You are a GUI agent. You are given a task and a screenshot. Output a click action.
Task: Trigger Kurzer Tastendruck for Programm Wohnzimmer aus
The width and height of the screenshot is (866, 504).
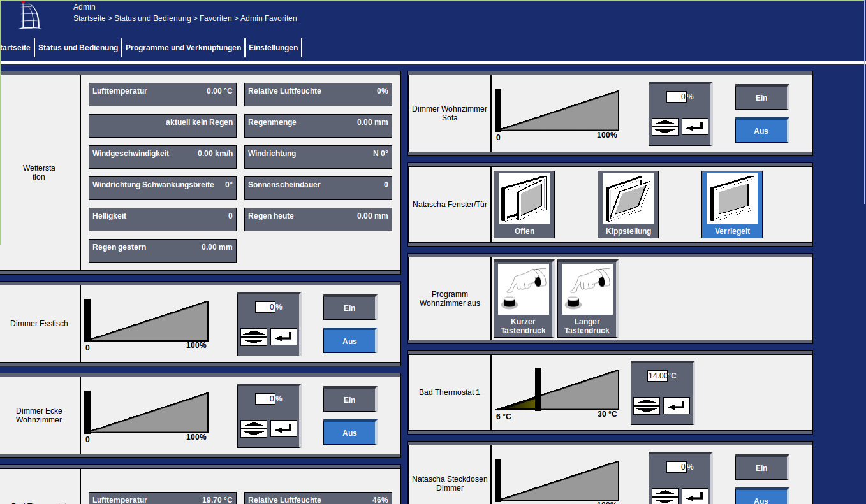click(523, 298)
